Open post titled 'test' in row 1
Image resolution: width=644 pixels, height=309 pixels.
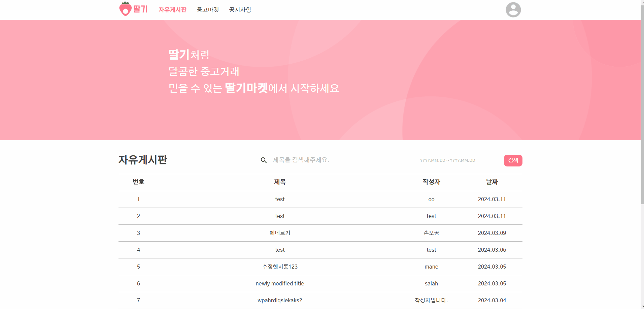click(280, 199)
